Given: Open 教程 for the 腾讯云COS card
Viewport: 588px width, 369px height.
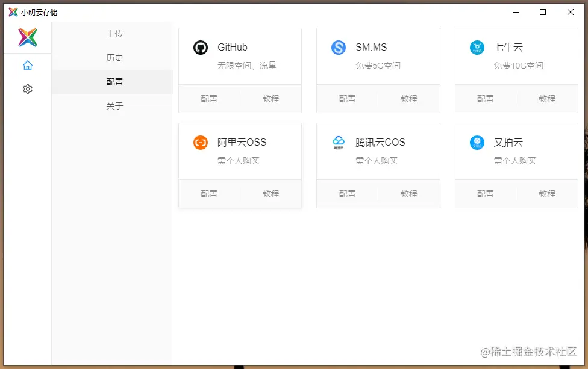Looking at the screenshot, I should tap(408, 194).
